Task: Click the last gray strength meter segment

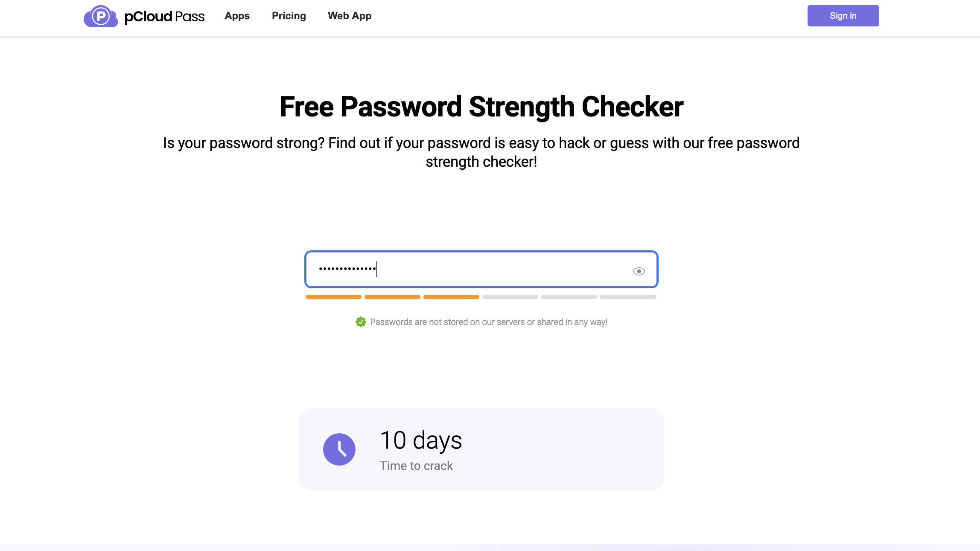Action: point(627,296)
